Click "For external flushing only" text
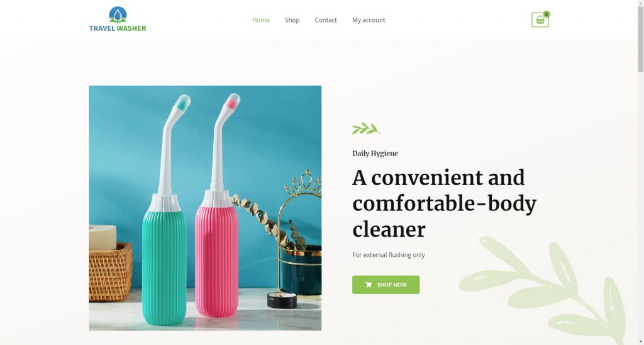644x345 pixels. [389, 255]
